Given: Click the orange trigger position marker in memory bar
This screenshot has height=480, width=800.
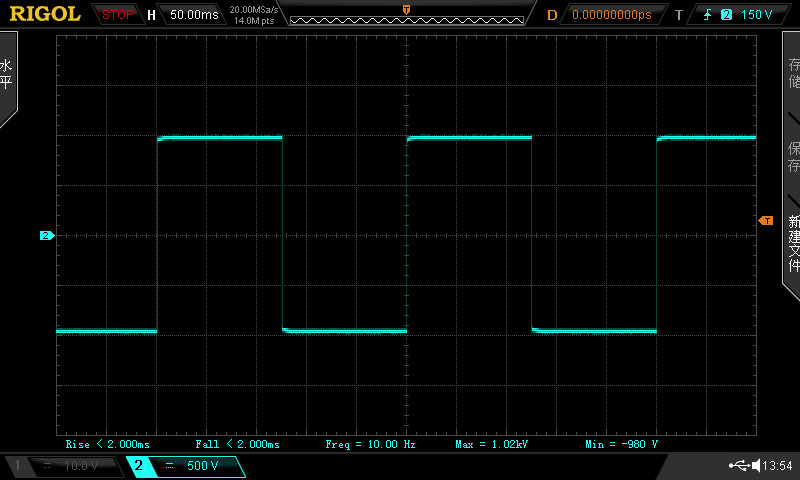Looking at the screenshot, I should [x=405, y=9].
